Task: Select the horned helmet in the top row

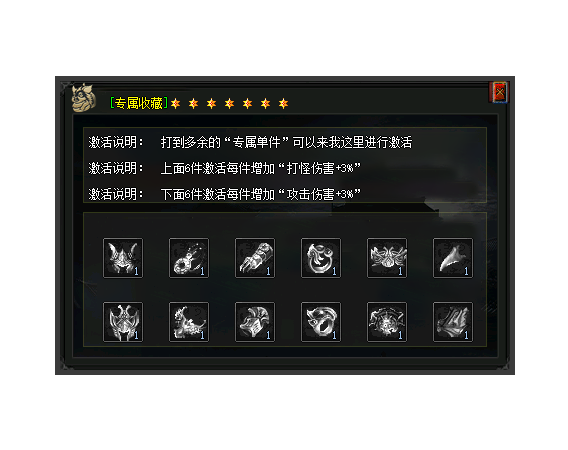Action: coord(123,258)
